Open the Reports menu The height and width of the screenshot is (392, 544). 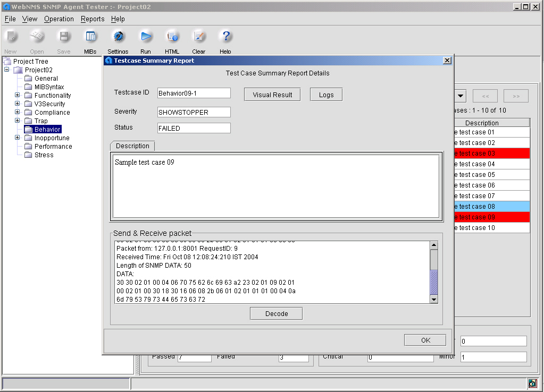click(93, 19)
